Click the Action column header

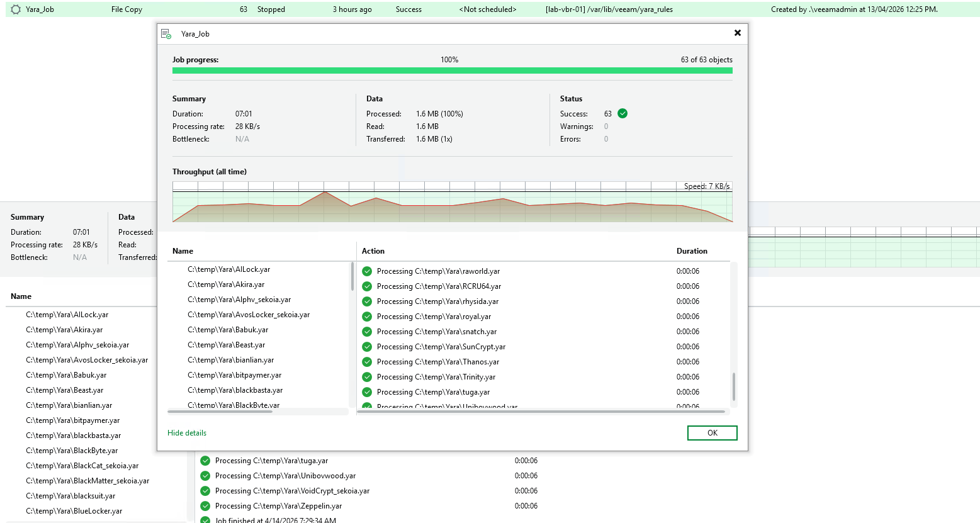click(x=373, y=251)
